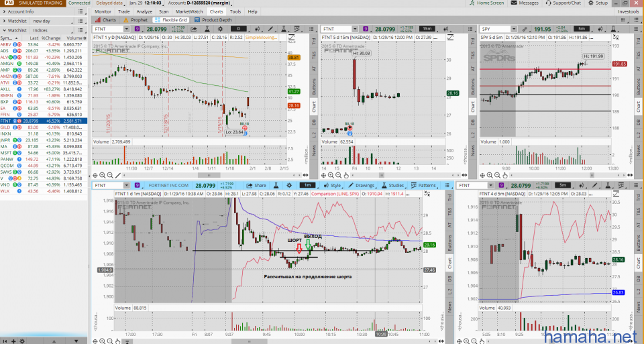The width and height of the screenshot is (644, 344).
Task: Click Studies button on 1m FTNT chart
Action: click(x=392, y=186)
